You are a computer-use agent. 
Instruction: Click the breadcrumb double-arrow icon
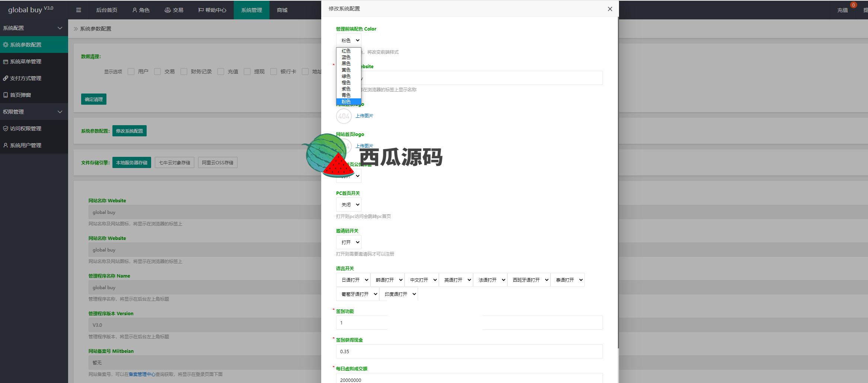click(x=76, y=29)
